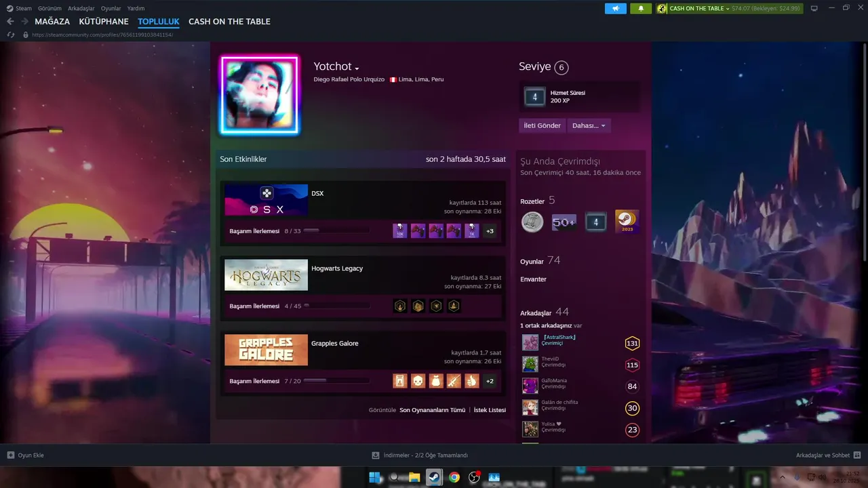Open the Görünüm menu
This screenshot has height=488, width=868.
pos(50,8)
